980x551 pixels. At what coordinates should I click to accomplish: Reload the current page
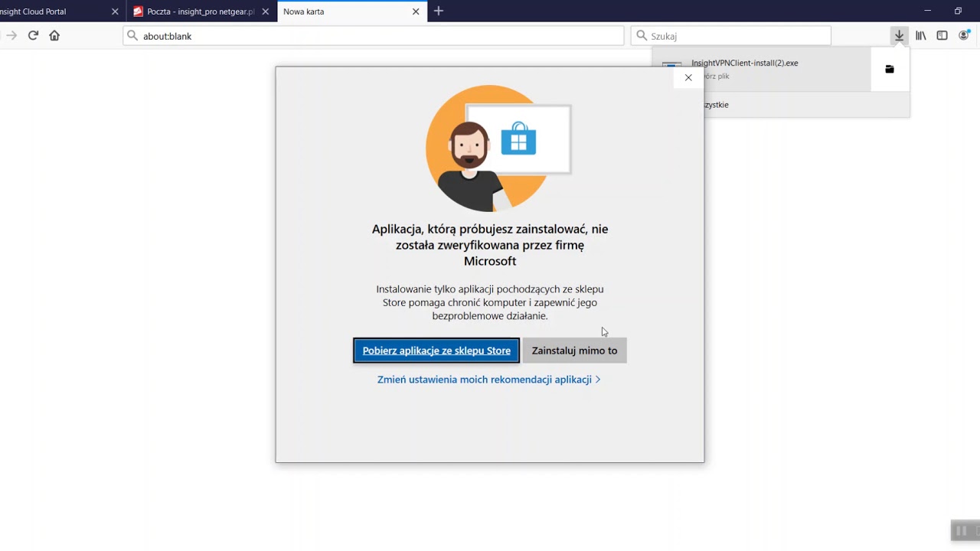[x=33, y=35]
